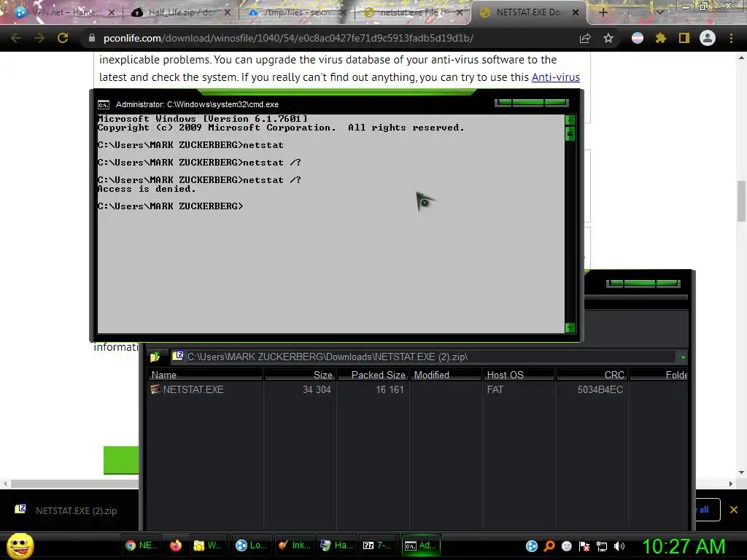This screenshot has width=747, height=560.
Task: Sort by Host OS column
Action: point(519,375)
